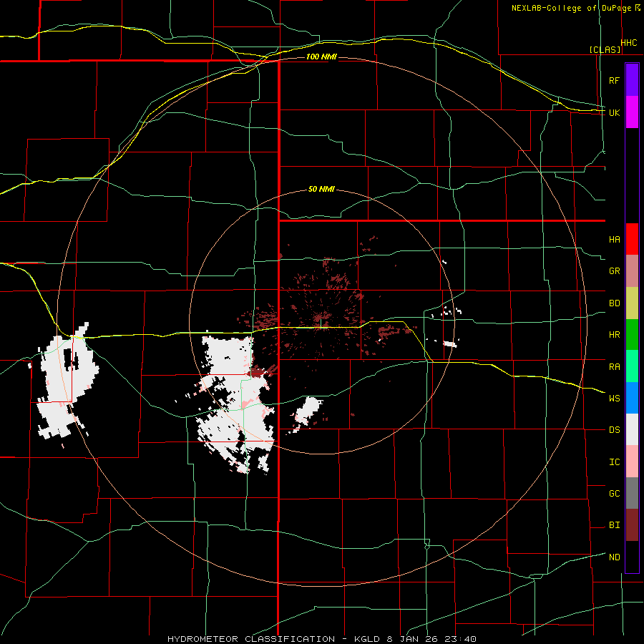Click the RF legend label

pos(614,80)
